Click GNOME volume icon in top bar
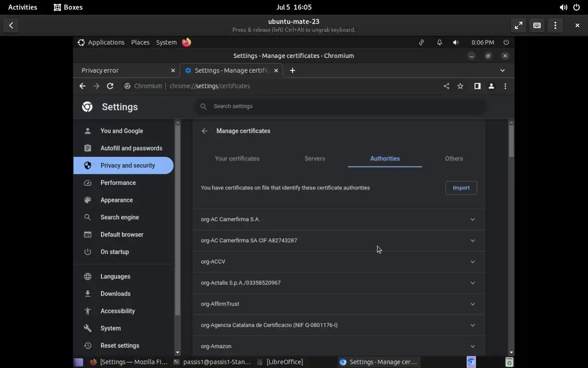Viewport: 588px width, 368px height. pyautogui.click(x=563, y=7)
